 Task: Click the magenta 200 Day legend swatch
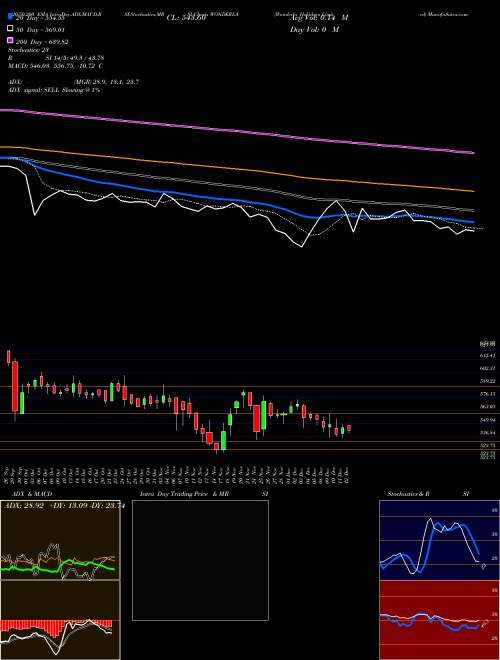(x=10, y=41)
